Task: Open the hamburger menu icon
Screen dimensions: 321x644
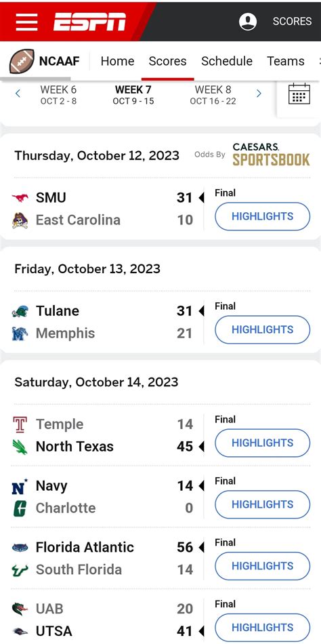Action: pos(26,22)
